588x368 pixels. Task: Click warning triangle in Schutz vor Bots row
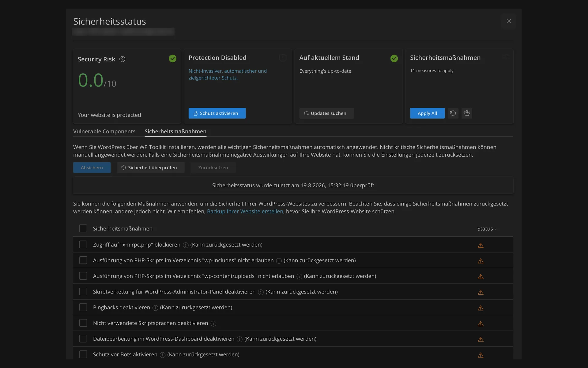[x=481, y=355]
